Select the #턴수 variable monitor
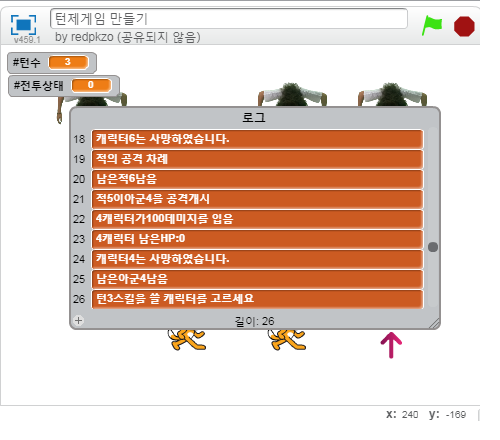This screenshot has width=500, height=440. pos(52,62)
